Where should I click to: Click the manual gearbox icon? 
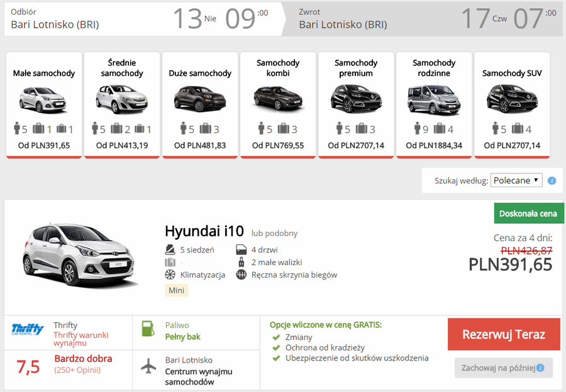pyautogui.click(x=241, y=275)
